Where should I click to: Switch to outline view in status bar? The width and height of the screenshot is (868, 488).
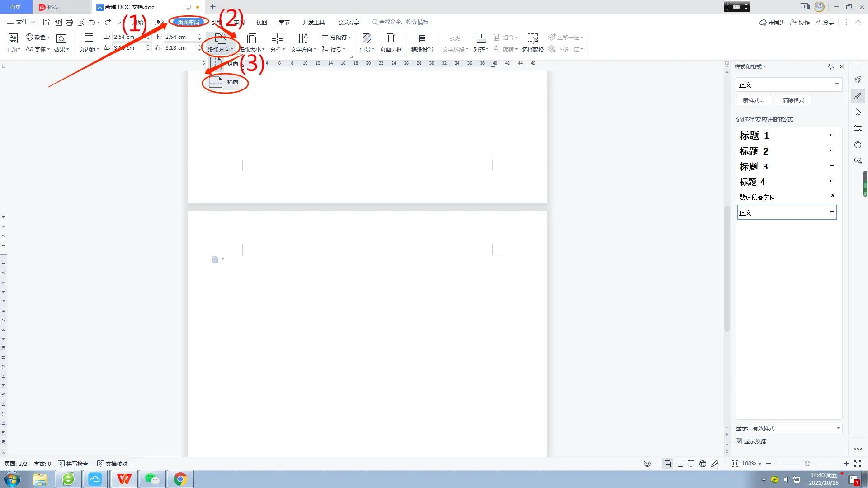(x=679, y=464)
